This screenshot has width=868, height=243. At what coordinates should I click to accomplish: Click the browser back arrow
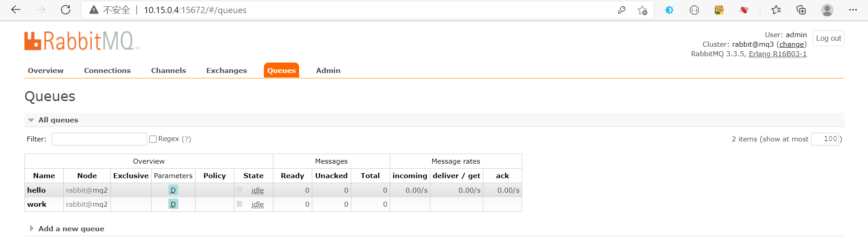(16, 10)
